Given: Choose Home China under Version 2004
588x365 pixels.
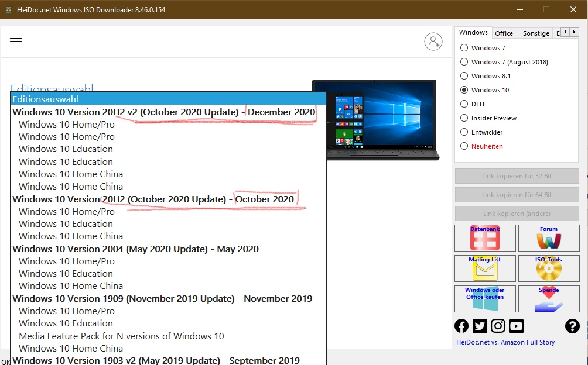Looking at the screenshot, I should point(168,286).
